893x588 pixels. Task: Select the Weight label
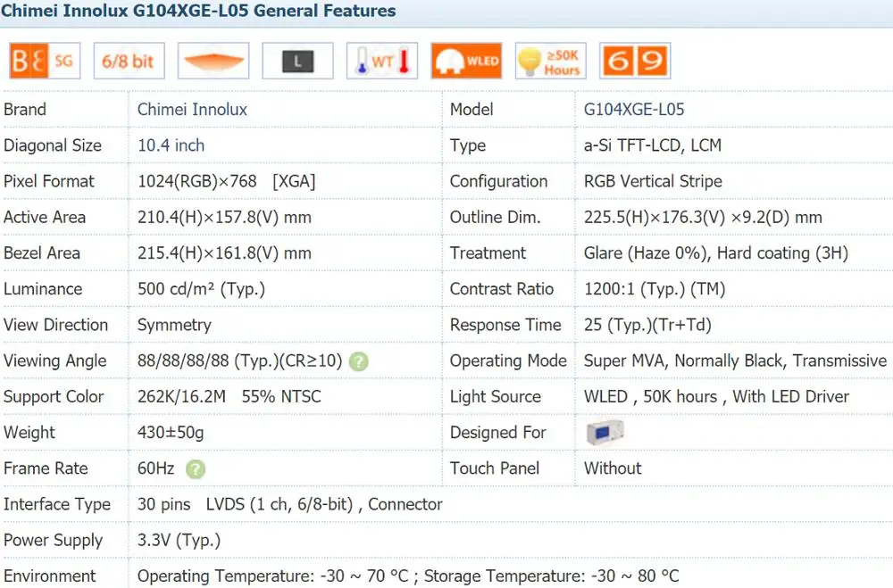(x=29, y=433)
